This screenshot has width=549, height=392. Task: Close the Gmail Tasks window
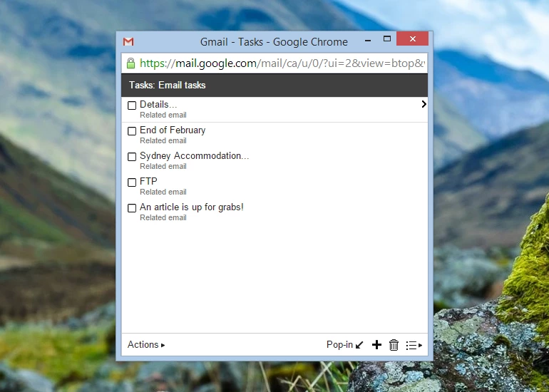pos(412,39)
